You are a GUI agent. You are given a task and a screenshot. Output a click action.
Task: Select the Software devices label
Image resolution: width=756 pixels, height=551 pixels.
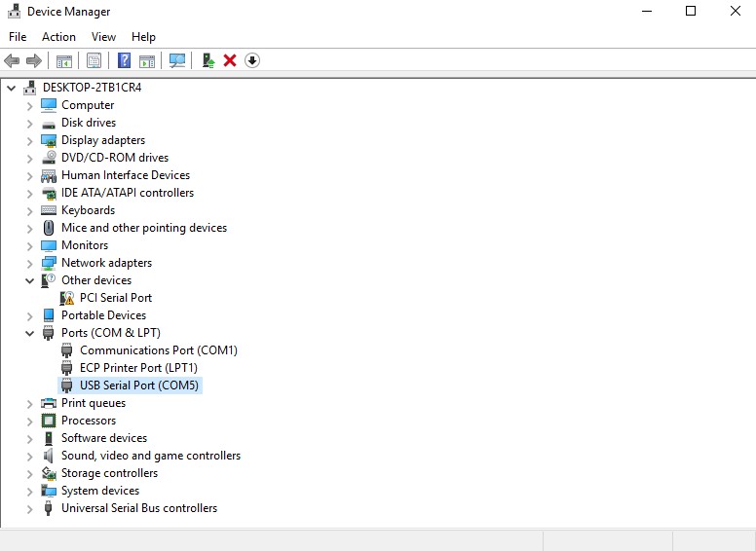(104, 438)
